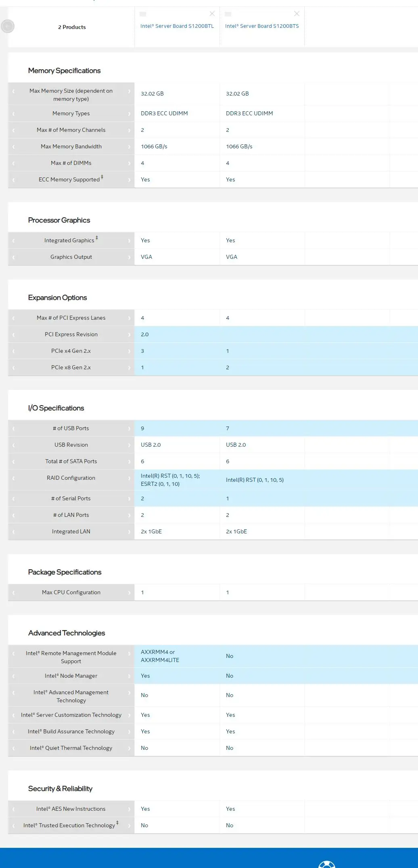Click S1200BTS's 'DDR3 ECC UDIMM' value
Image resolution: width=418 pixels, height=868 pixels.
click(249, 113)
